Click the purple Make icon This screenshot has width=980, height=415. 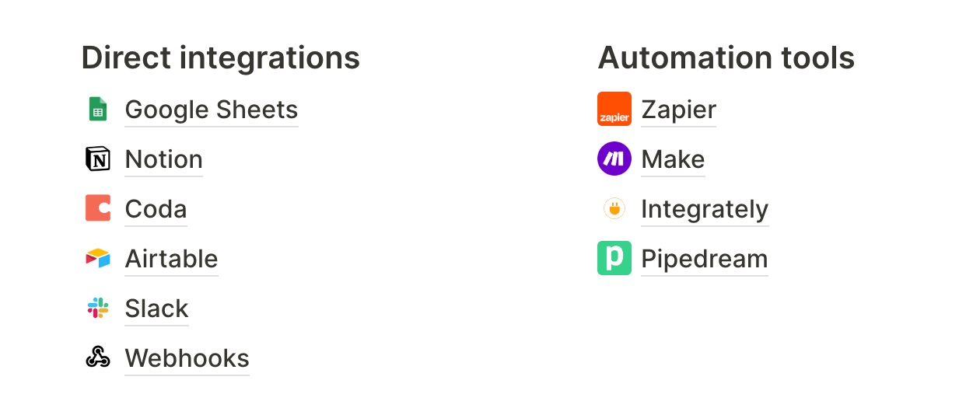coord(614,159)
